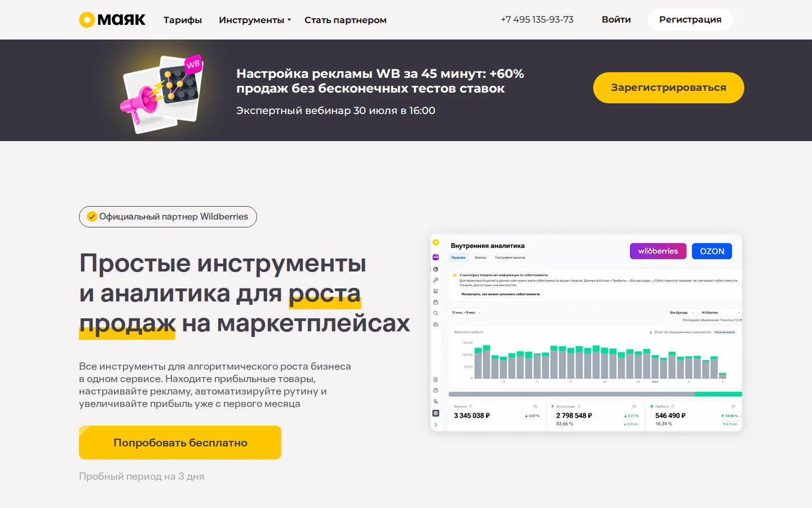Click the Попробовать бесплатно button
Viewport: 812px width, 508px height.
click(x=180, y=443)
